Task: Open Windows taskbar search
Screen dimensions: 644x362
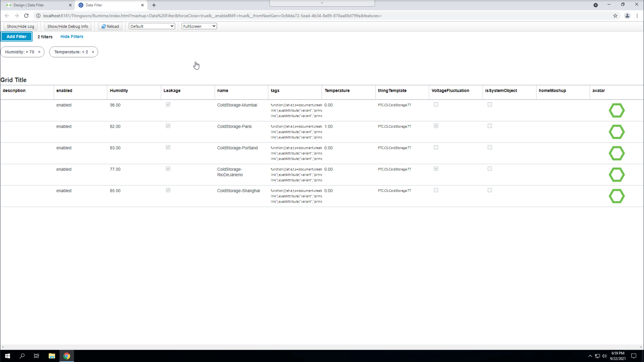Action: point(22,356)
